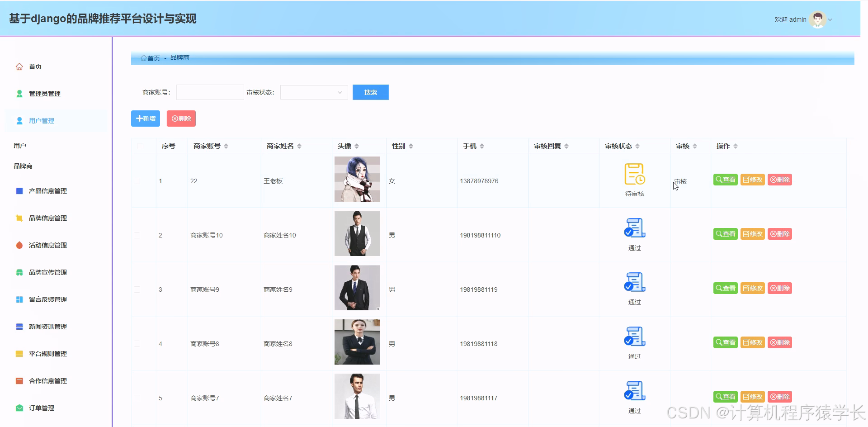
Task: Open the 审核状态 dropdown
Action: click(x=313, y=92)
